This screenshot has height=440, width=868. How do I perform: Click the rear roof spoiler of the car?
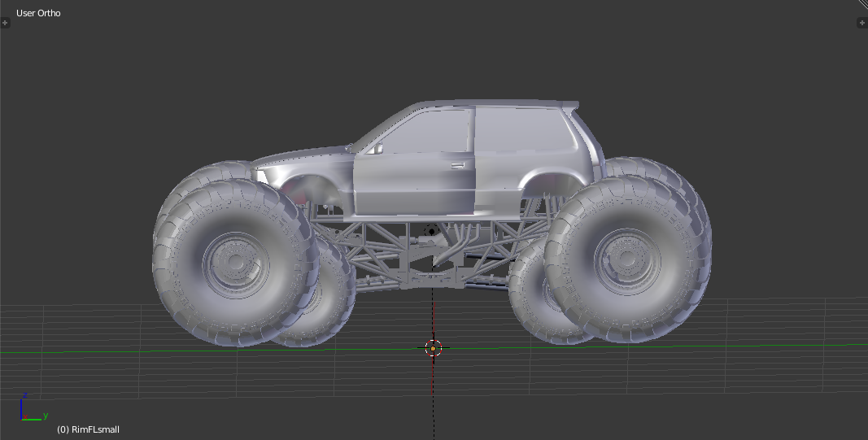[570, 106]
